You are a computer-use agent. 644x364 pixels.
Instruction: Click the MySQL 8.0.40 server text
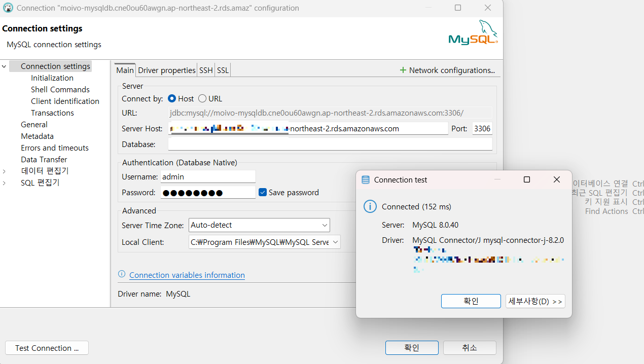(435, 225)
